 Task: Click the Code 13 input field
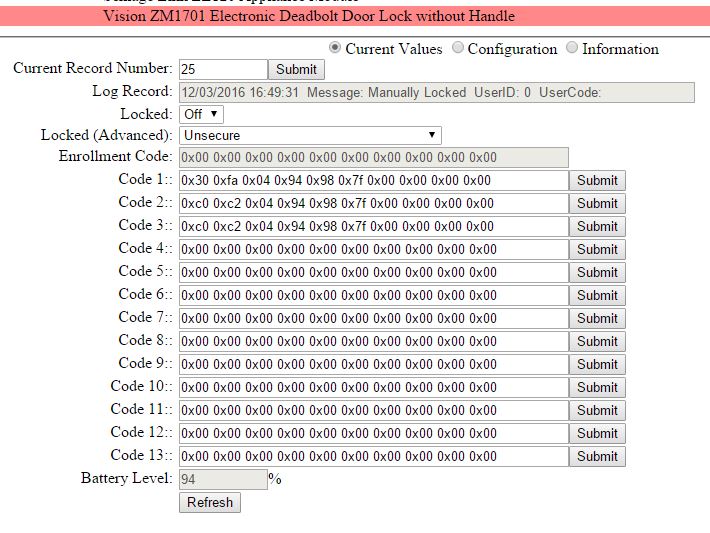(374, 456)
